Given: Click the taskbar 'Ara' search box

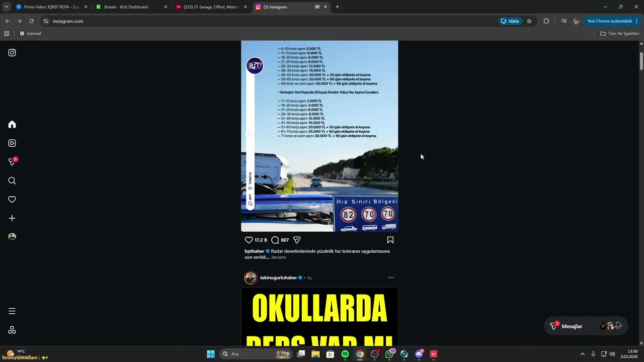Looking at the screenshot, I should pyautogui.click(x=257, y=354).
